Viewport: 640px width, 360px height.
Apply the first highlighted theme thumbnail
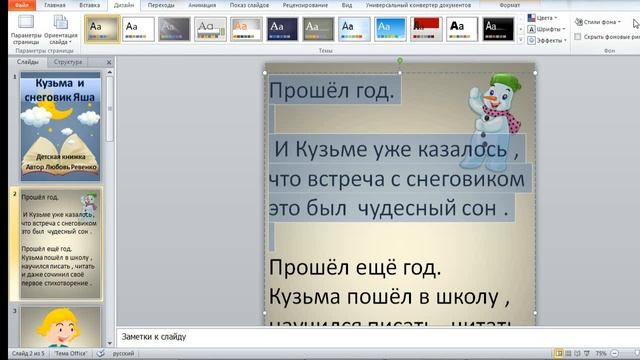click(102, 29)
